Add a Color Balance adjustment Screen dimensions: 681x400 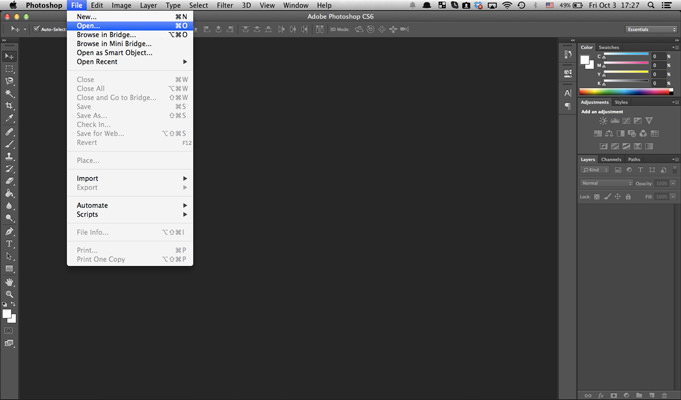(609, 133)
